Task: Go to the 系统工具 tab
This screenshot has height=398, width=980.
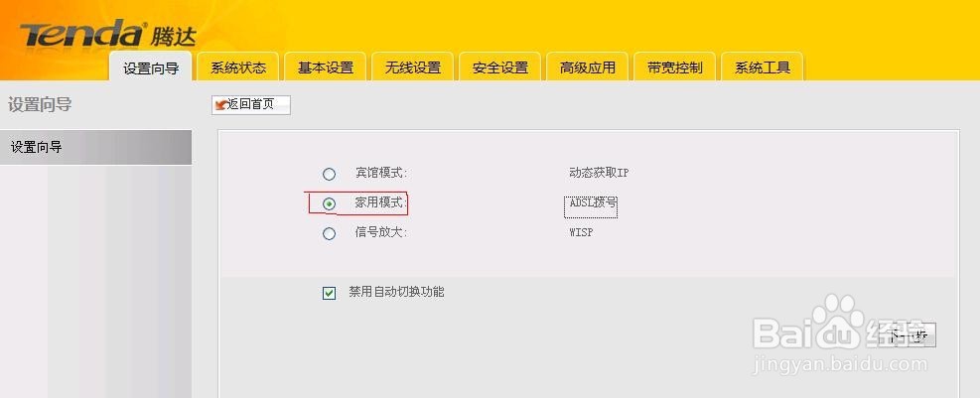Action: coord(763,66)
